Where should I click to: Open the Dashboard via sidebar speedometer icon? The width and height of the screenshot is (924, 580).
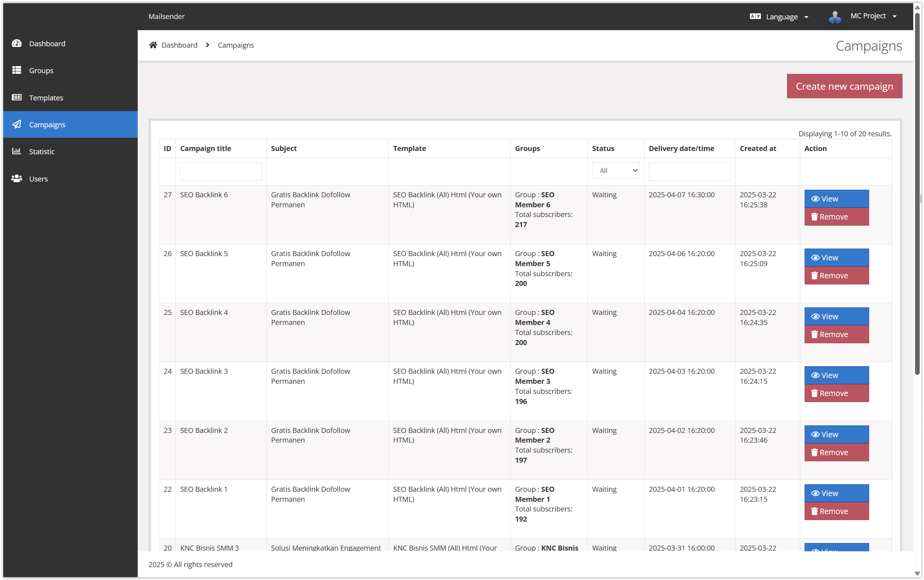click(x=16, y=43)
